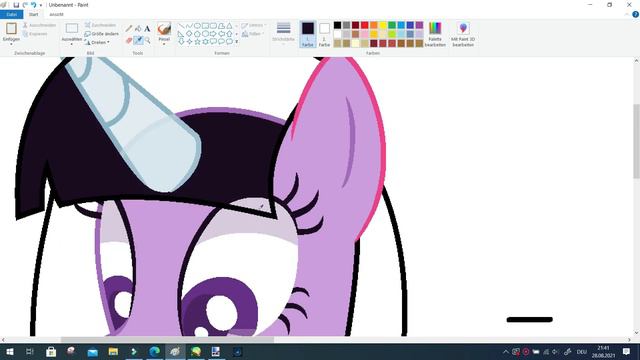Open the Windows Start menu
The image size is (640, 360).
(x=9, y=351)
